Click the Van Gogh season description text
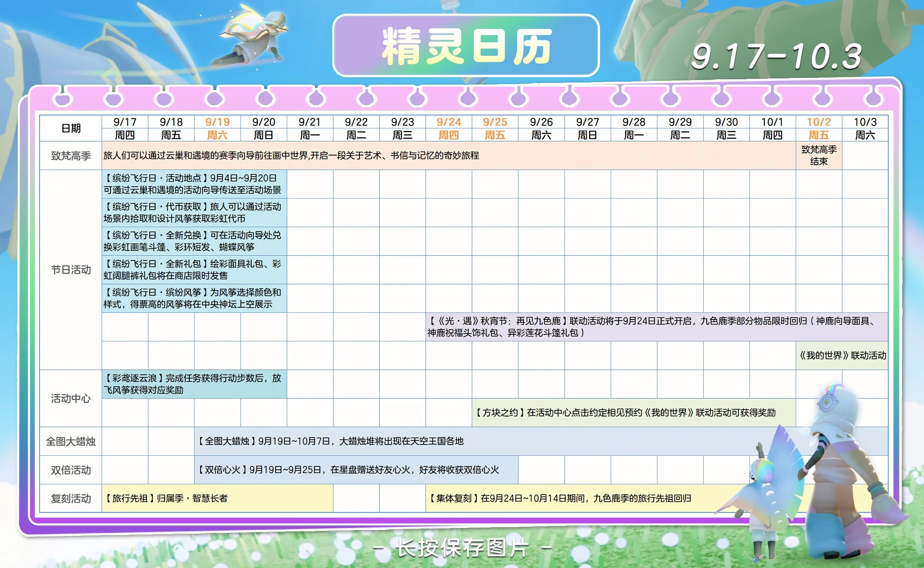The height and width of the screenshot is (568, 924). pyautogui.click(x=291, y=156)
